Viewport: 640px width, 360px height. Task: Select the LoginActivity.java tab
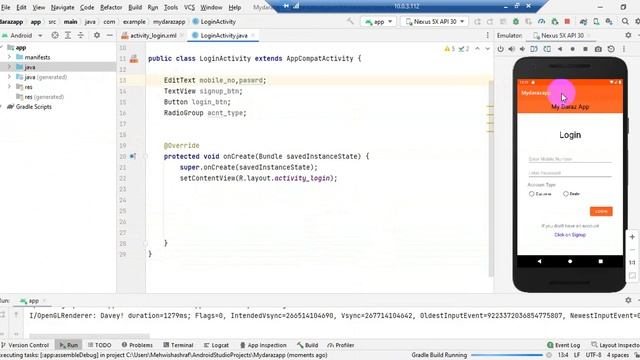pyautogui.click(x=223, y=36)
